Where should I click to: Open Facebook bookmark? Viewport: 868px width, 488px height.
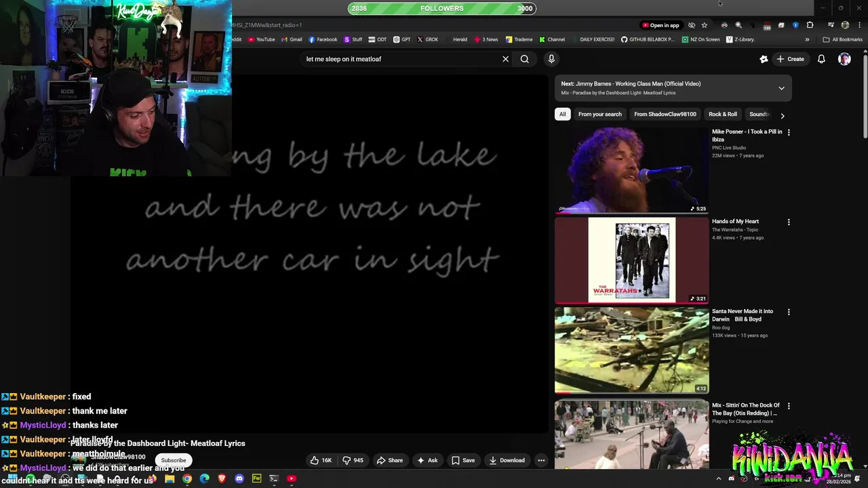click(322, 39)
